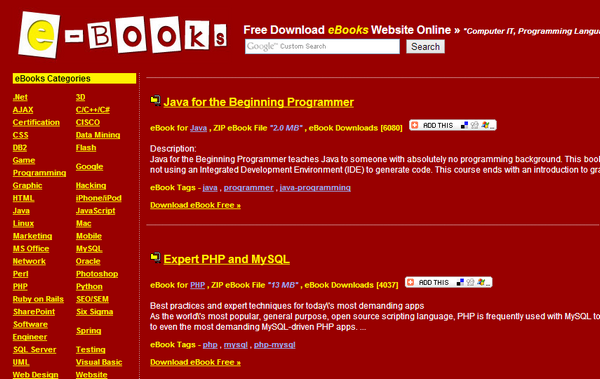Browse the Game Programming category

[39, 167]
